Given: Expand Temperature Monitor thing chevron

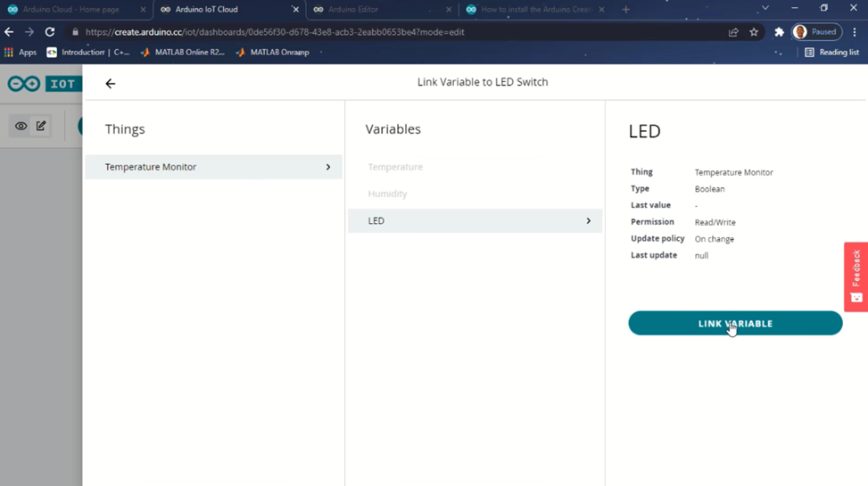Looking at the screenshot, I should coord(328,167).
